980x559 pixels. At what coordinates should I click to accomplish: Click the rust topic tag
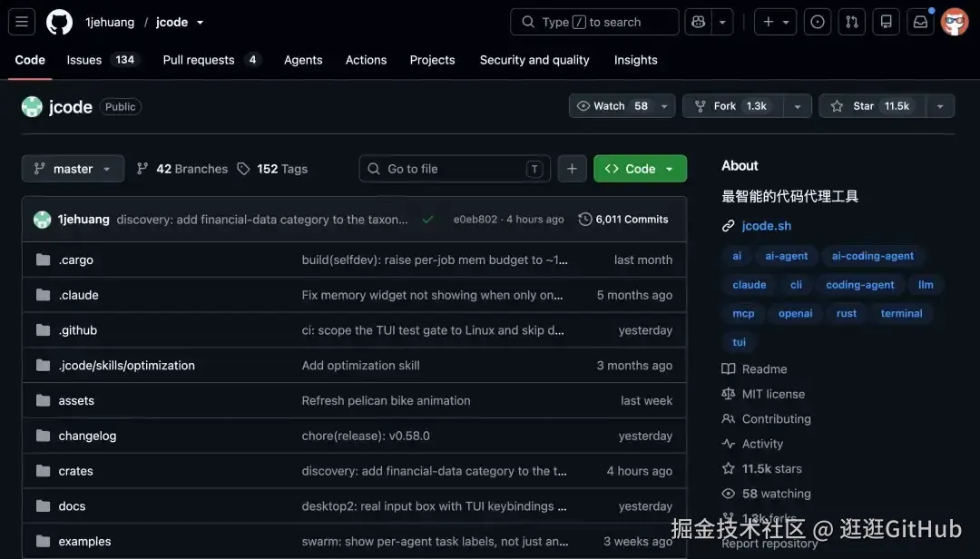coord(847,313)
